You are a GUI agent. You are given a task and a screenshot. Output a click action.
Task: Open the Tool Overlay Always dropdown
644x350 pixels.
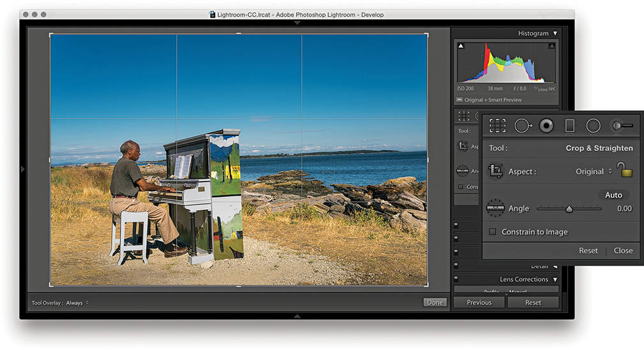point(77,303)
